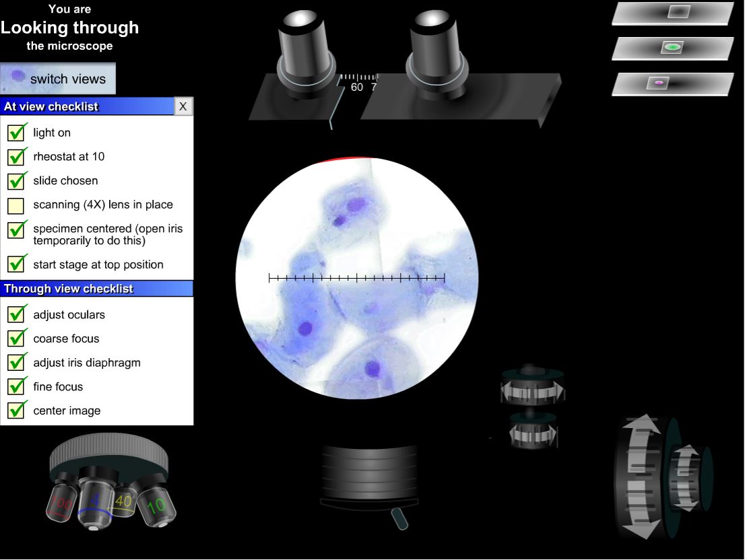Image resolution: width=747 pixels, height=560 pixels.
Task: Toggle the fine focus checkbox
Action: tap(17, 386)
